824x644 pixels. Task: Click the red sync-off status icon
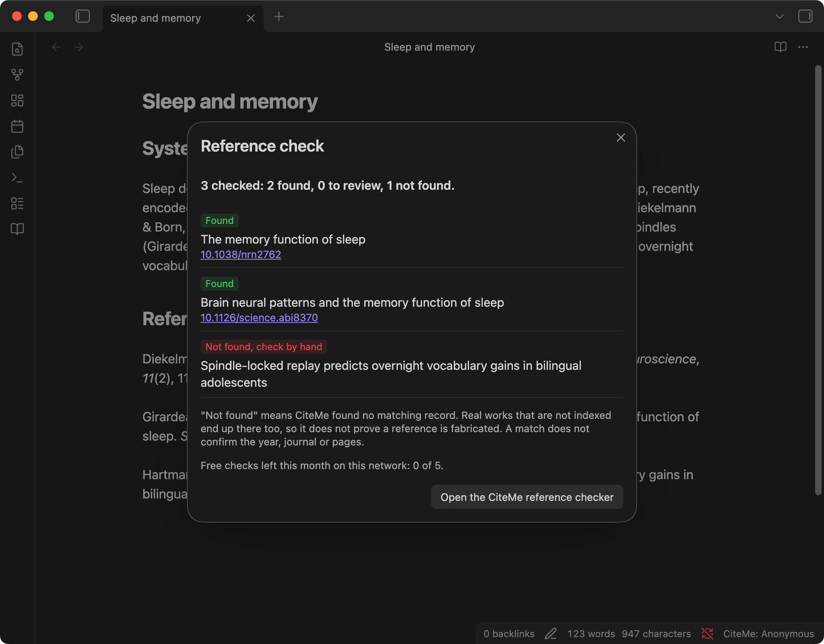pos(707,634)
